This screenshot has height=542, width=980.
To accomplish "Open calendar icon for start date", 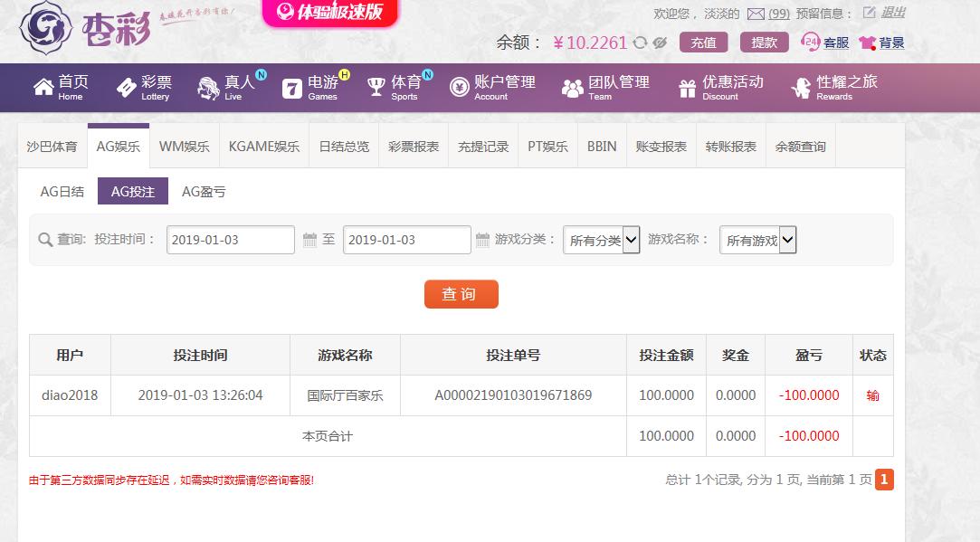I will pos(309,240).
